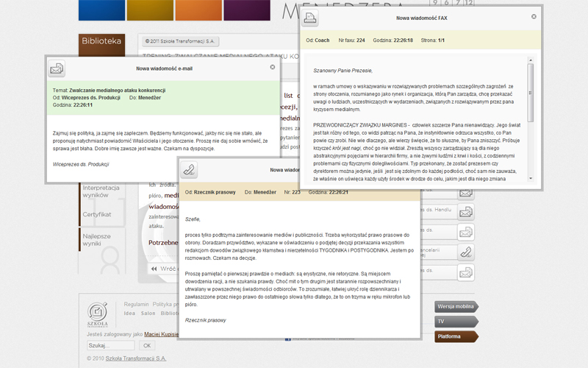The height and width of the screenshot is (368, 588).
Task: Open the Idea footer link
Action: tap(129, 314)
